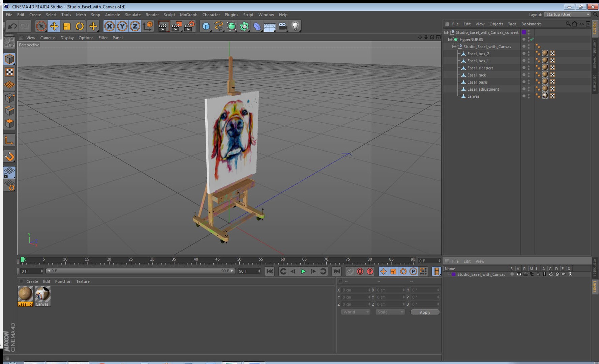This screenshot has width=599, height=364.
Task: Switch to Points mode
Action: (9, 98)
